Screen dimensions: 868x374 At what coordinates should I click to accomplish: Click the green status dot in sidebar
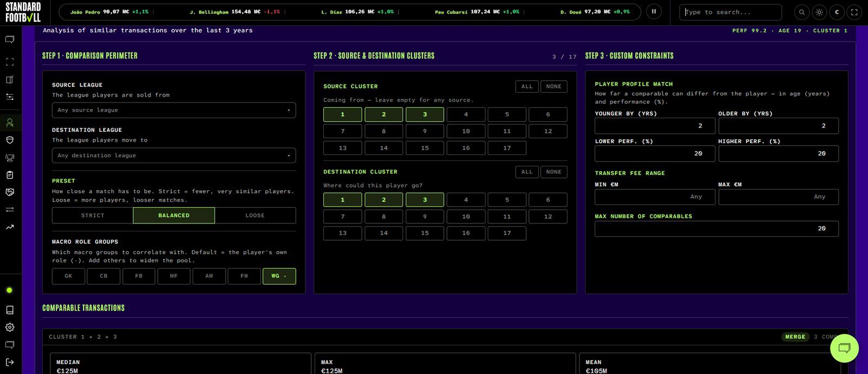click(9, 291)
